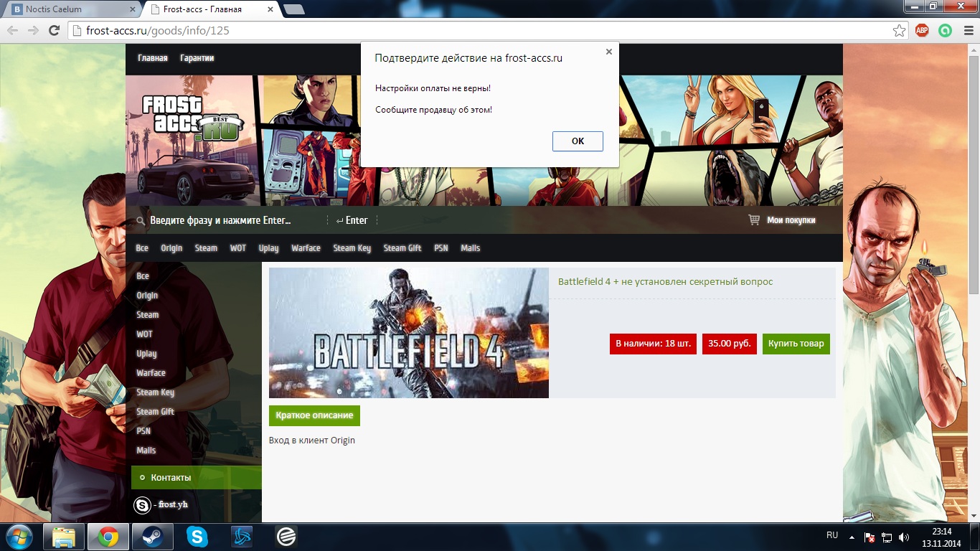980x551 pixels.
Task: Click the green circular extension icon
Action: pos(945,31)
